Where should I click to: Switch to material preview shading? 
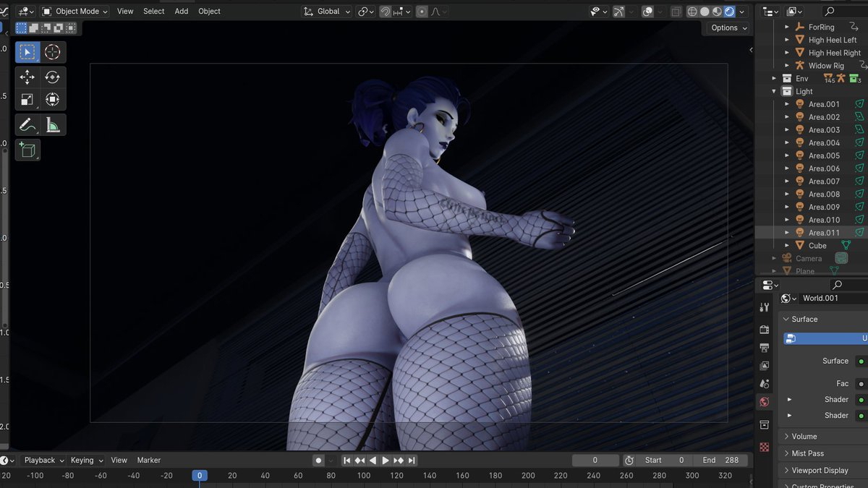(717, 12)
